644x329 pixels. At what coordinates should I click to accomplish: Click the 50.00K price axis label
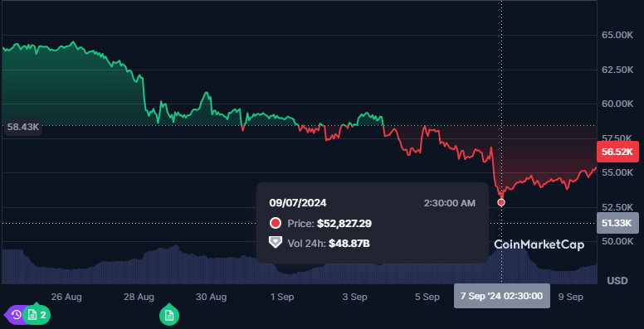click(x=617, y=241)
